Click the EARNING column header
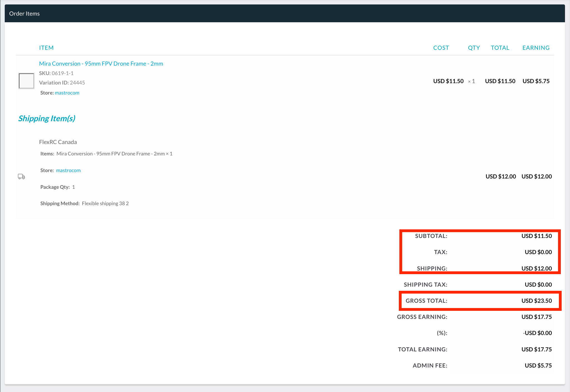Viewport: 570px width, 392px height. 536,48
